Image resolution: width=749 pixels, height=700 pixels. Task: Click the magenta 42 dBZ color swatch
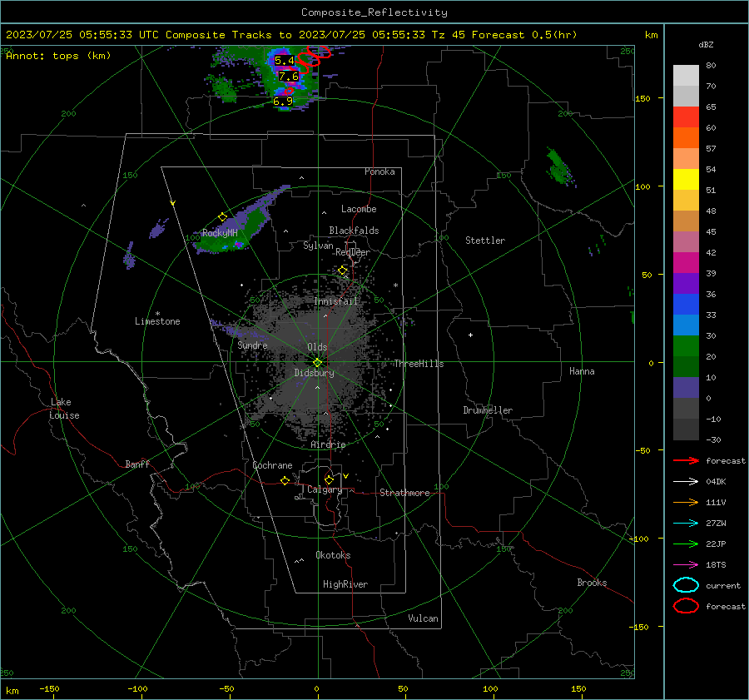coord(686,263)
